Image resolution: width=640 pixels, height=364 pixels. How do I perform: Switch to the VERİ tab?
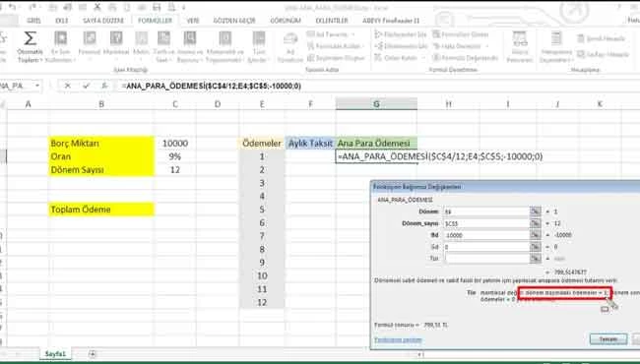coord(193,21)
